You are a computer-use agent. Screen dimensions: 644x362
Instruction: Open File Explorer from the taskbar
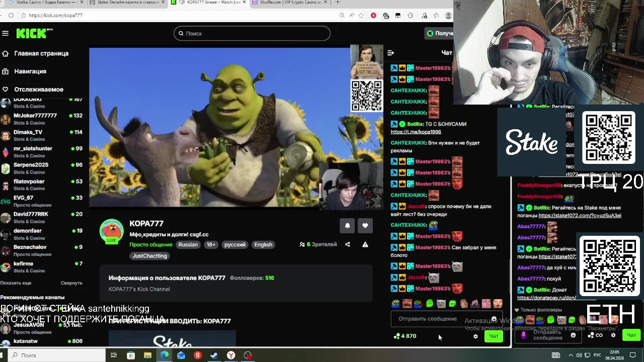point(147,355)
